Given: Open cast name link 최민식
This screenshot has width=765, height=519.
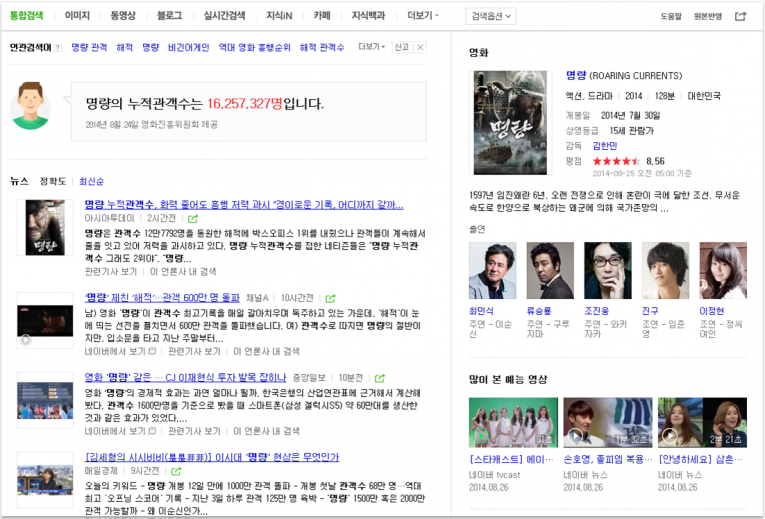Looking at the screenshot, I should point(481,311).
